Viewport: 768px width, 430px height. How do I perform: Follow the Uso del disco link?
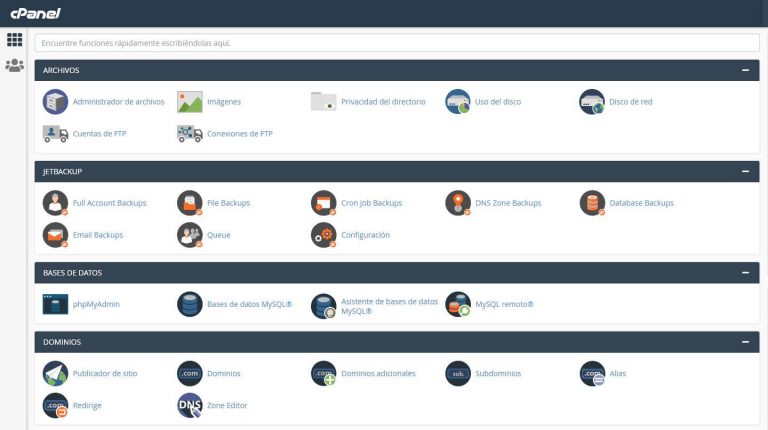pos(498,102)
